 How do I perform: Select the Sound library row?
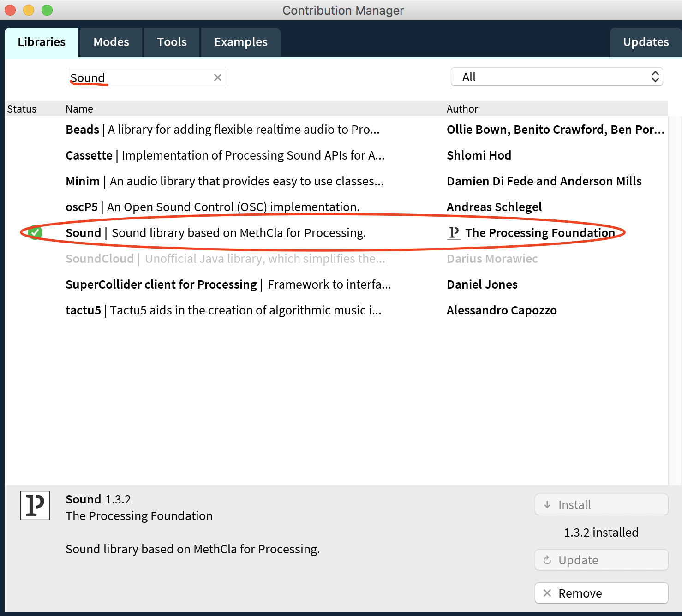tap(336, 233)
